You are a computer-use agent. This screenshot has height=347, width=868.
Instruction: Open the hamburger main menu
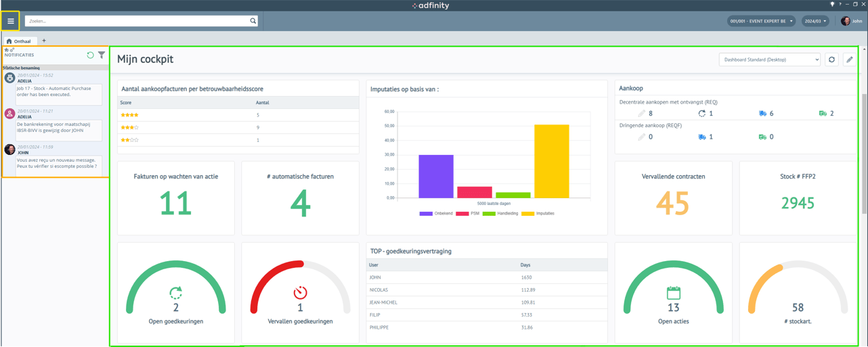click(x=11, y=21)
